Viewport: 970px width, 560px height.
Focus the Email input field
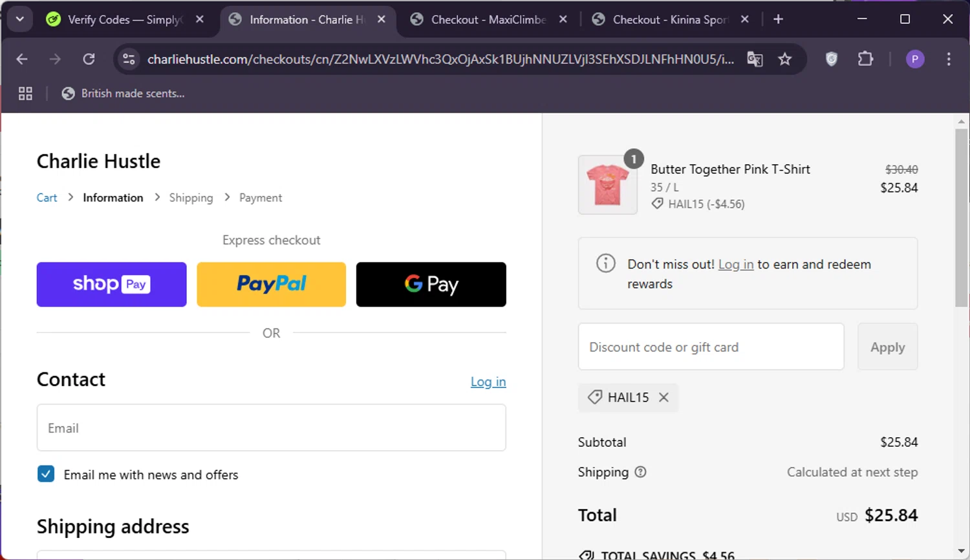coord(271,427)
